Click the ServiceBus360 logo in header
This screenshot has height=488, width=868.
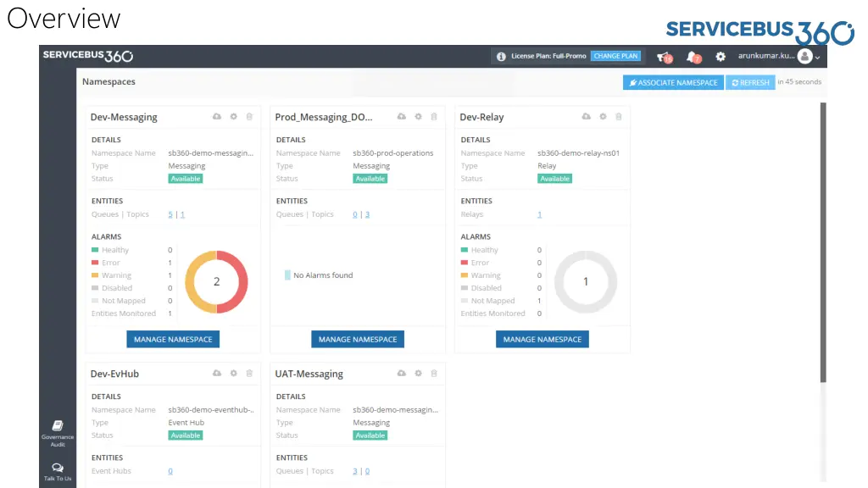pyautogui.click(x=88, y=56)
